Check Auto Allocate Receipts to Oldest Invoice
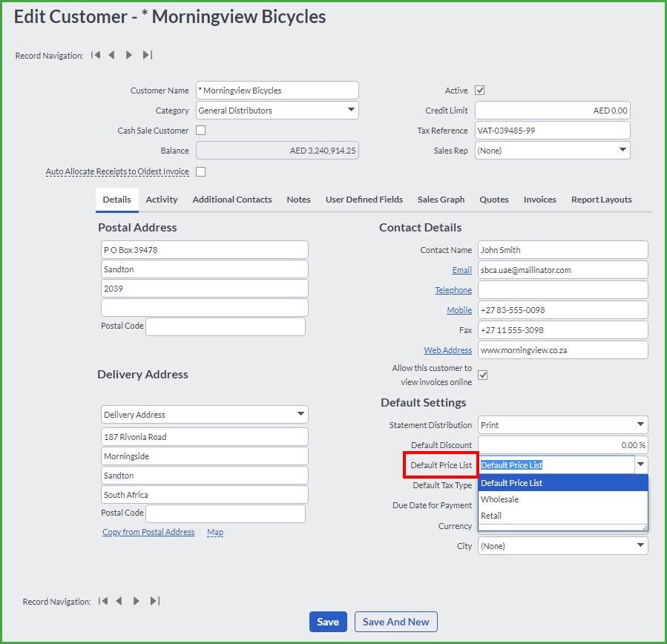The image size is (667, 644). click(x=201, y=171)
